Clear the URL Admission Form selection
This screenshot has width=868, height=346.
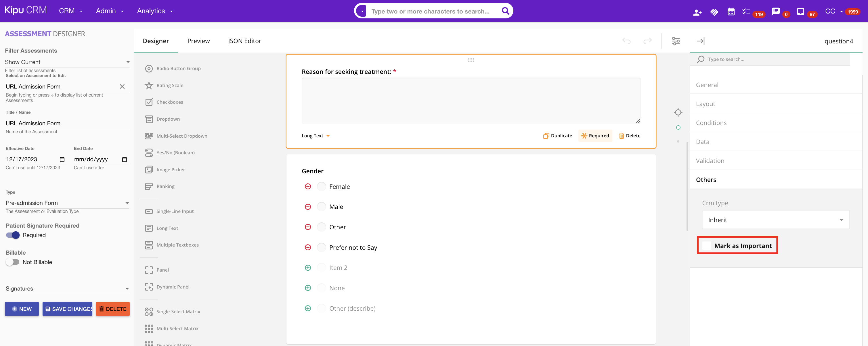coord(122,86)
